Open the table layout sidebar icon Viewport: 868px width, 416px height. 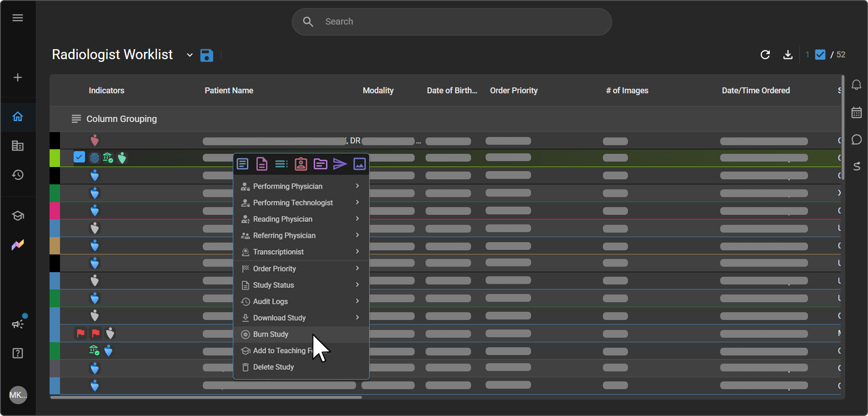(x=18, y=146)
